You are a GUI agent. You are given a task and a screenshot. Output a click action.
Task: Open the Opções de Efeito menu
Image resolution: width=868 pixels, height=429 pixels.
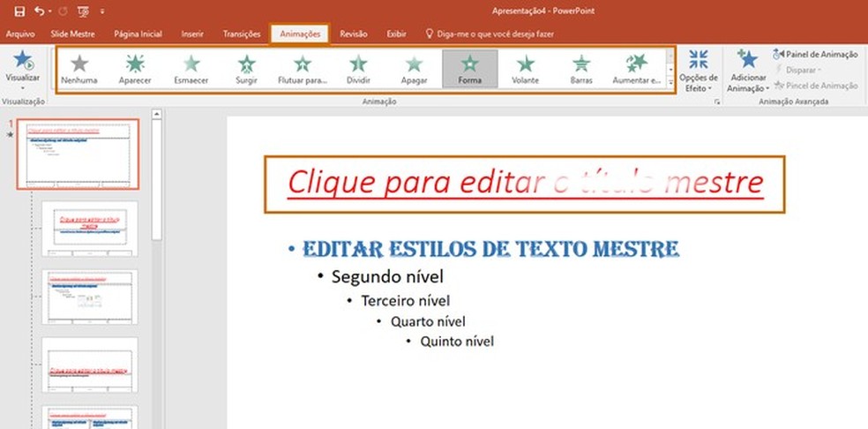[x=699, y=71]
